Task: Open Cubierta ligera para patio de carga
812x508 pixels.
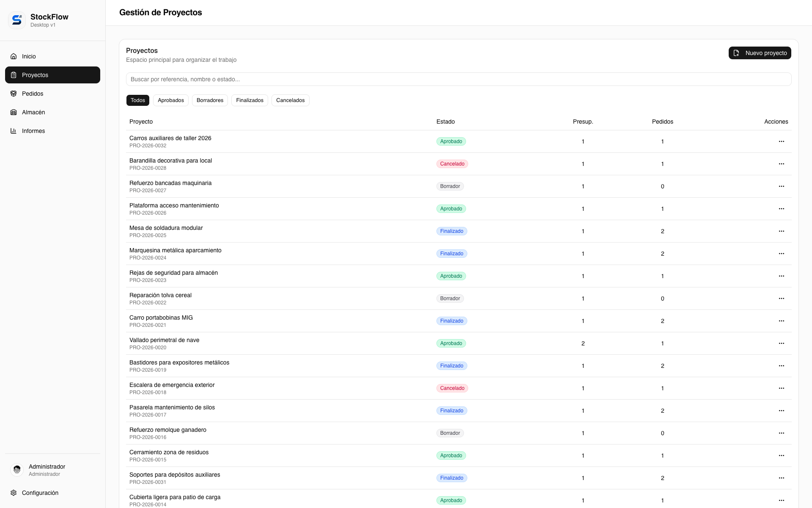Action: (175, 497)
